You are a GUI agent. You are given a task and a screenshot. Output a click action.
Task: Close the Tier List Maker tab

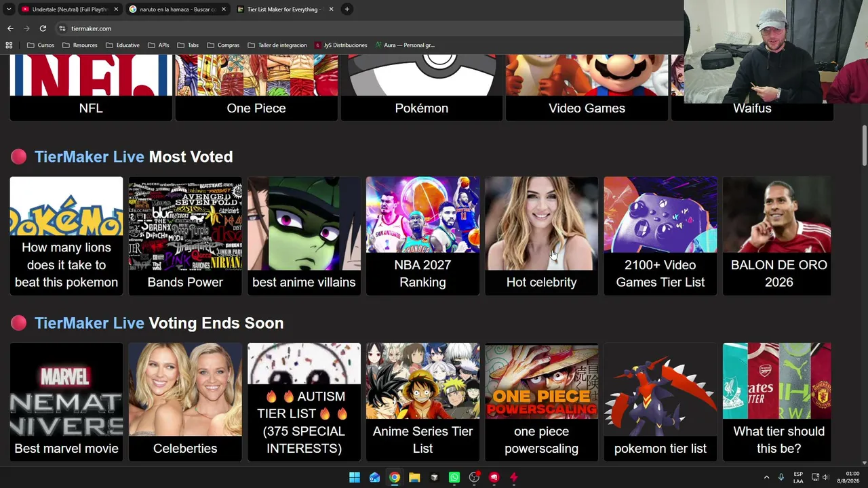click(x=331, y=9)
